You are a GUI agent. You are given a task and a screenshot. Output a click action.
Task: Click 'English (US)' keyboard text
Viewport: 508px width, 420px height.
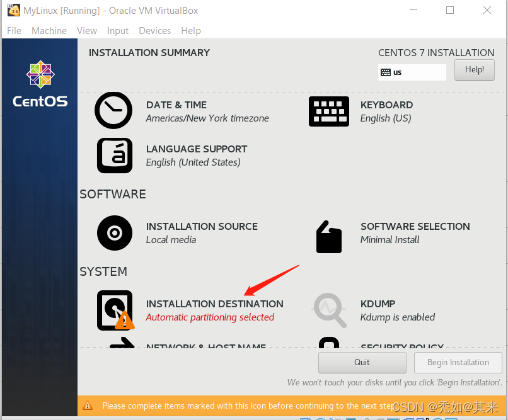386,118
